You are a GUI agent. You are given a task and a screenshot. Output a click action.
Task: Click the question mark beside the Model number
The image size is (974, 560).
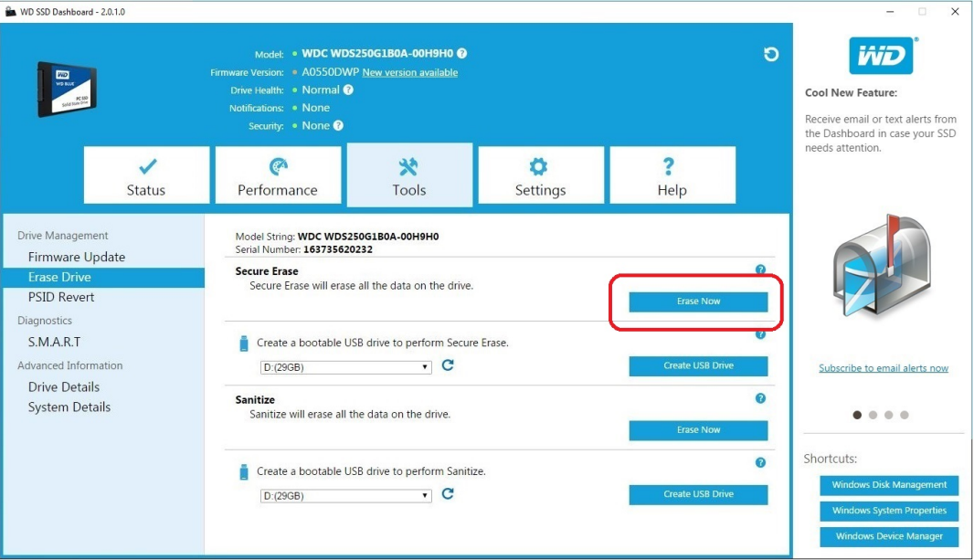pos(464,53)
